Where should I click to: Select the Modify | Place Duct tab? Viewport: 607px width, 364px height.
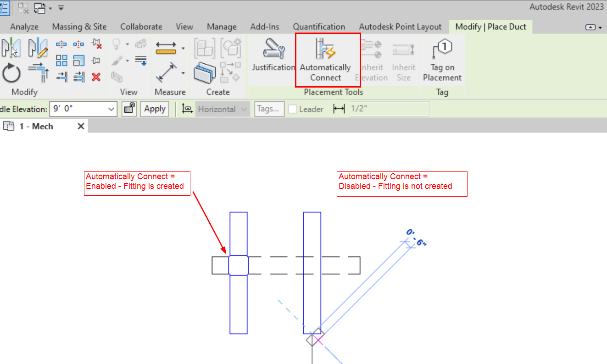491,27
